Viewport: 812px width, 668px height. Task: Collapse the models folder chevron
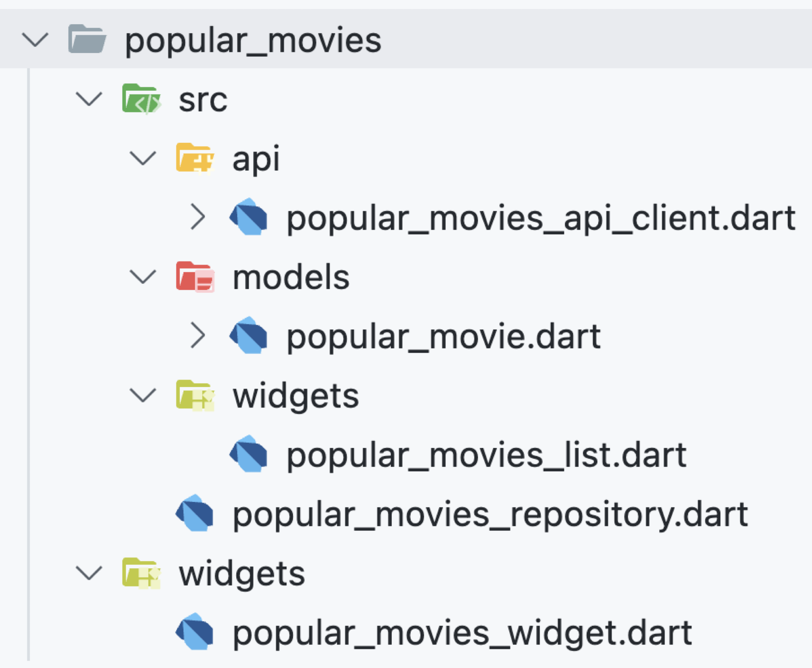[143, 277]
